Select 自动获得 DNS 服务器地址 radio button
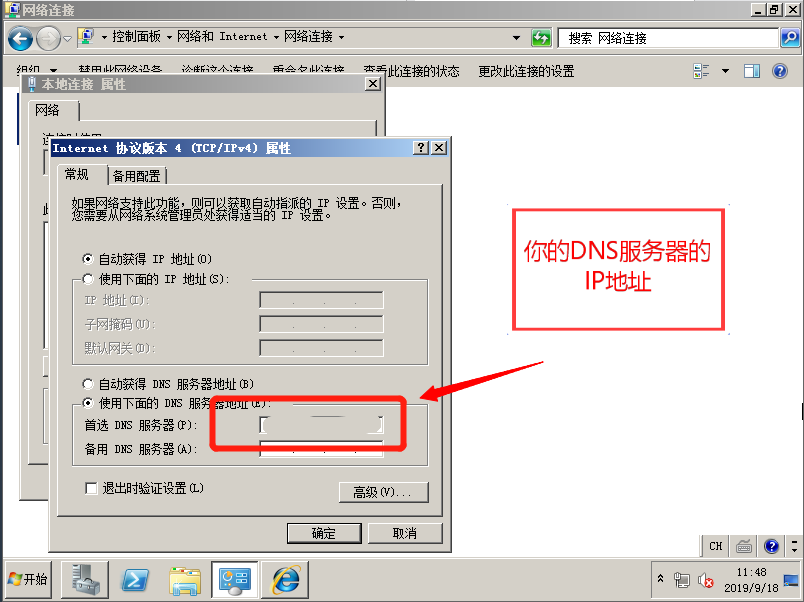The image size is (804, 602). [x=88, y=384]
